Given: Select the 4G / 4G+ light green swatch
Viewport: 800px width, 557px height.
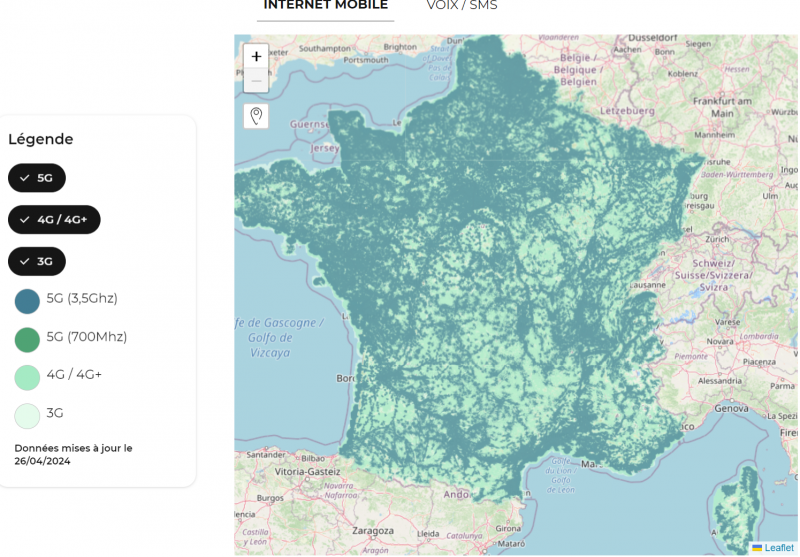Looking at the screenshot, I should pos(28,378).
